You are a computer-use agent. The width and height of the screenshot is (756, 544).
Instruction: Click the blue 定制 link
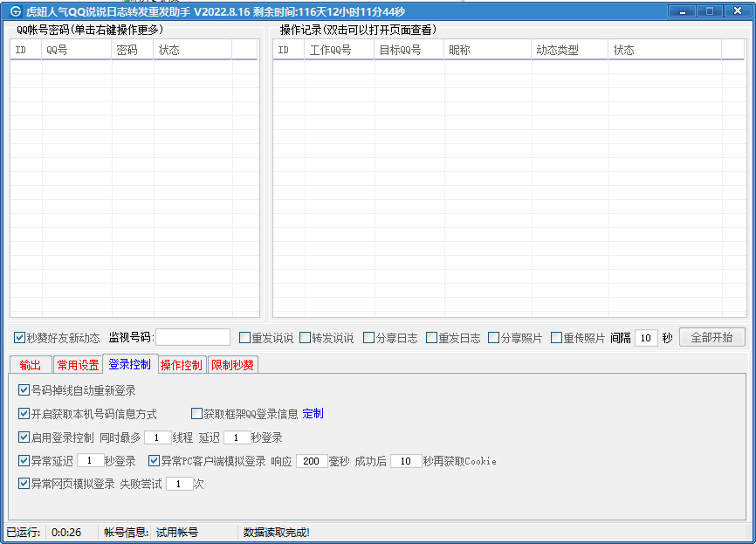click(x=313, y=413)
